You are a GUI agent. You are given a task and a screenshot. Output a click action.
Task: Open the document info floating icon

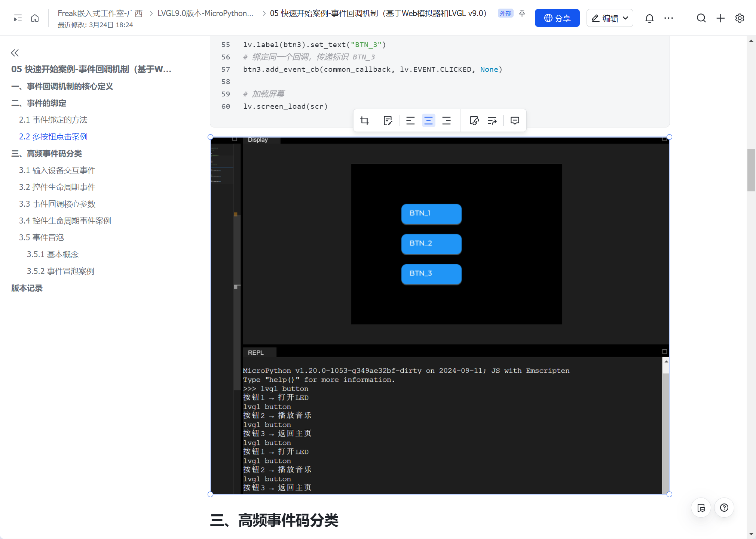[x=701, y=508]
